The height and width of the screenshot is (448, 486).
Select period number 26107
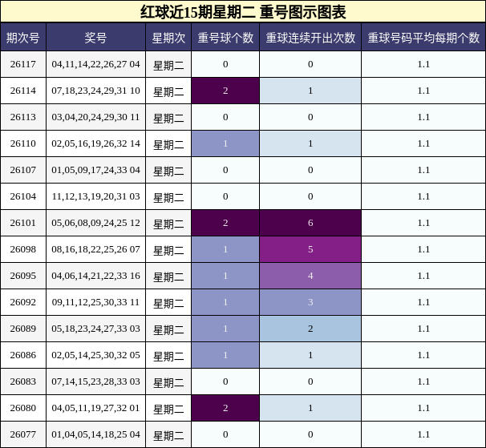[x=23, y=170]
